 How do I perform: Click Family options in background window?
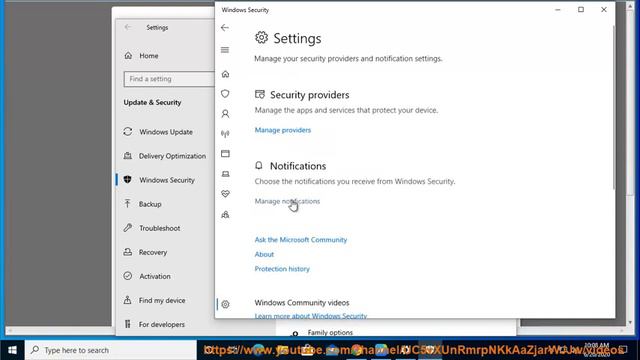(330, 333)
